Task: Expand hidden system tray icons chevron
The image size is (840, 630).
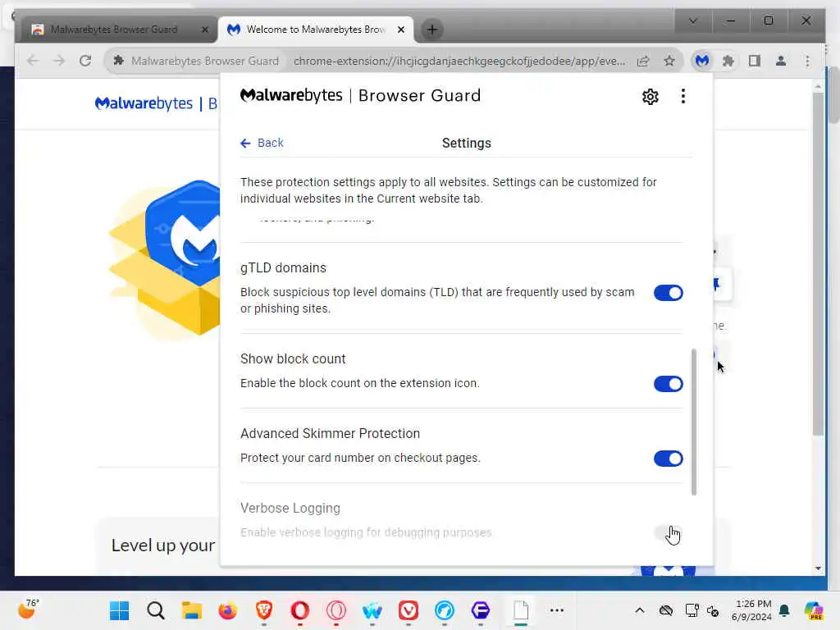Action: click(640, 610)
